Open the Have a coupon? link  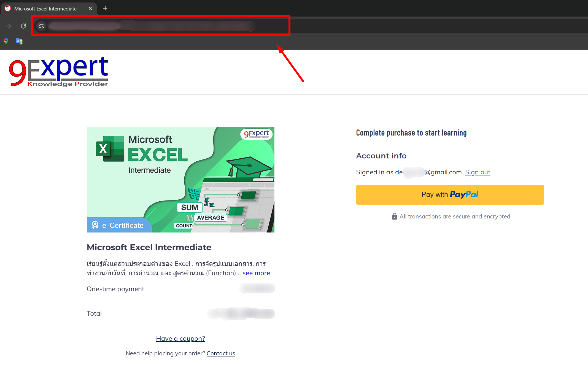click(x=180, y=339)
